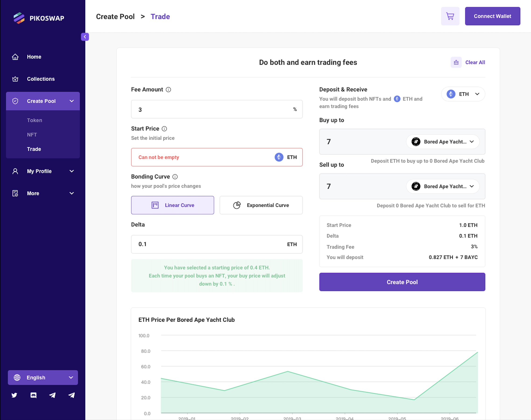Click the Start Price info icon
Viewport: 531px width, 420px height.
164,129
